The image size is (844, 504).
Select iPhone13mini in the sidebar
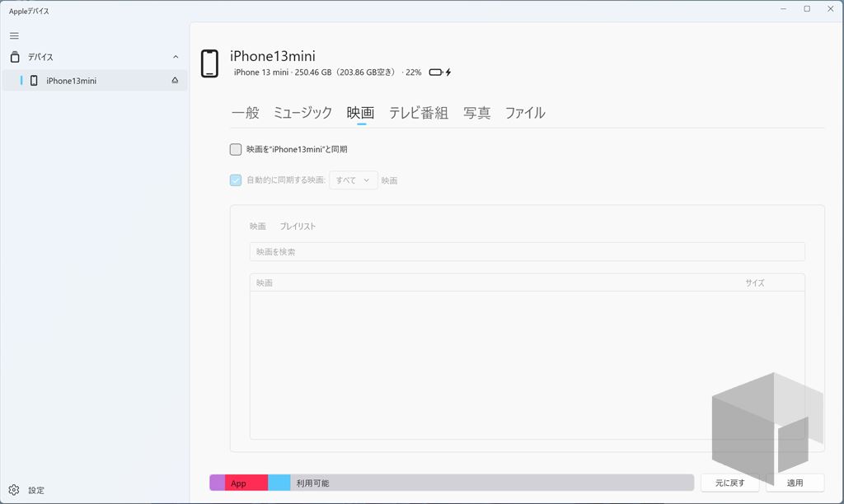pyautogui.click(x=95, y=81)
